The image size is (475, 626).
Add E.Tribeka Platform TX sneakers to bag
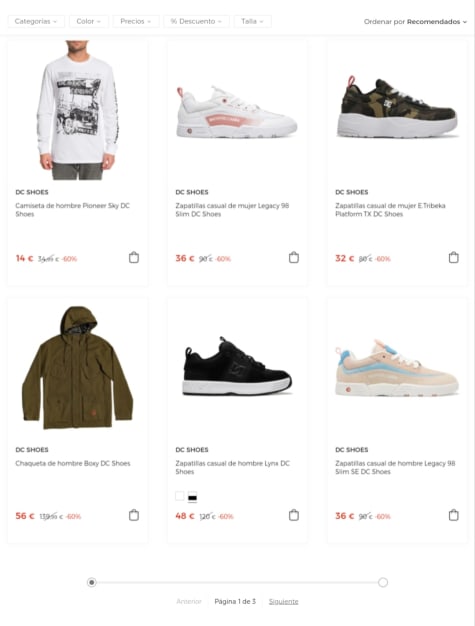click(x=453, y=258)
